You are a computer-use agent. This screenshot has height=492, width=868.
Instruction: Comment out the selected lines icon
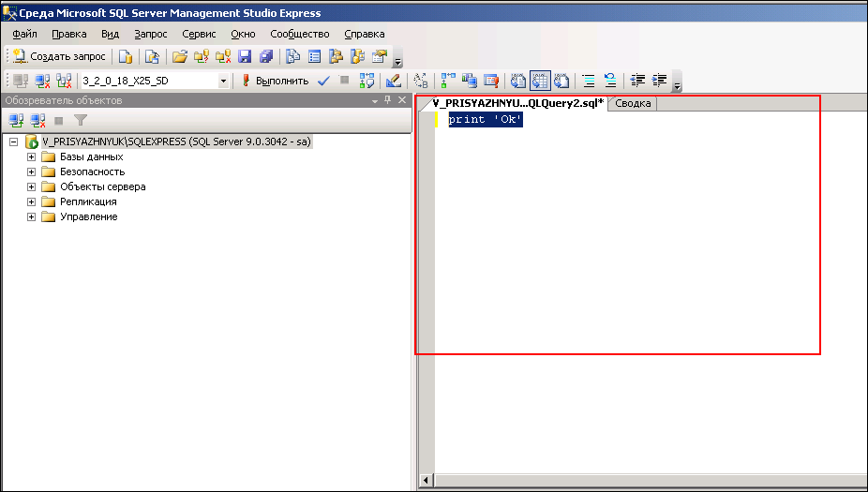coord(589,81)
